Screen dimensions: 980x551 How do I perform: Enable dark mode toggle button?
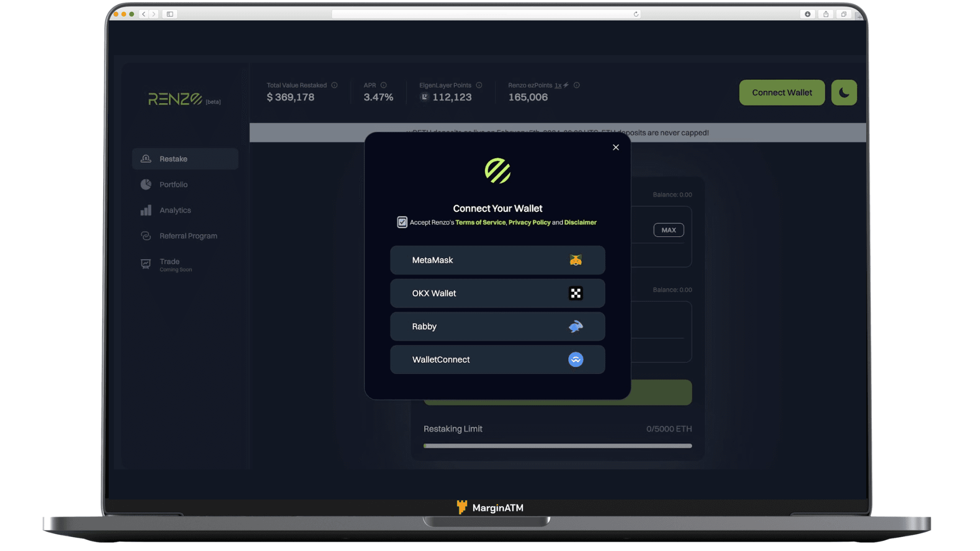[x=844, y=92]
